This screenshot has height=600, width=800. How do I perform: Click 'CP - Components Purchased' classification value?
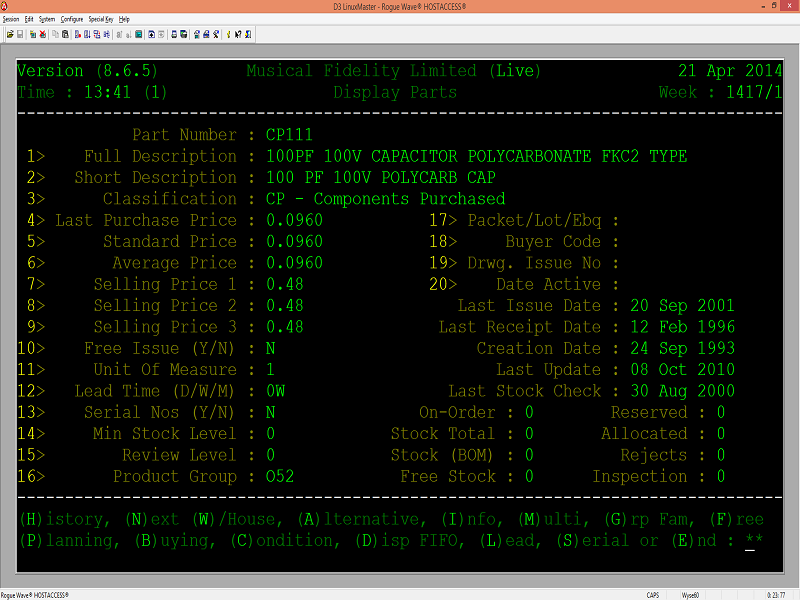[x=385, y=199]
